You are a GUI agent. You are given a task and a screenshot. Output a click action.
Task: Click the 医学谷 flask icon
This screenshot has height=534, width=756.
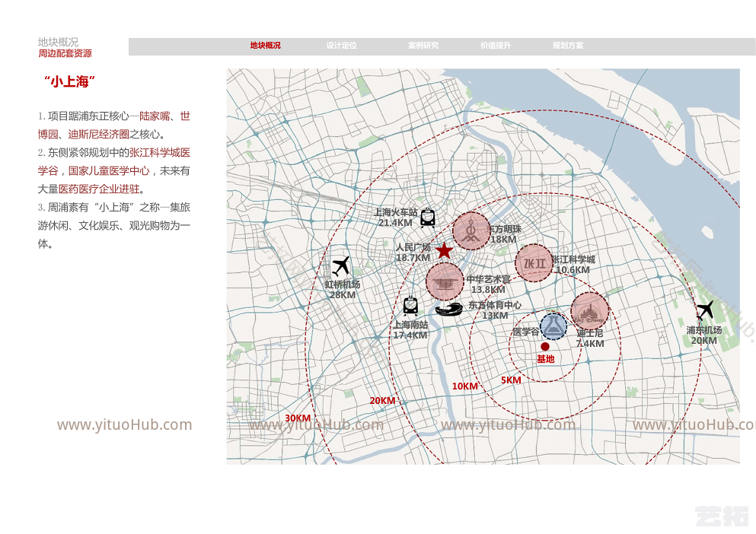pos(553,326)
